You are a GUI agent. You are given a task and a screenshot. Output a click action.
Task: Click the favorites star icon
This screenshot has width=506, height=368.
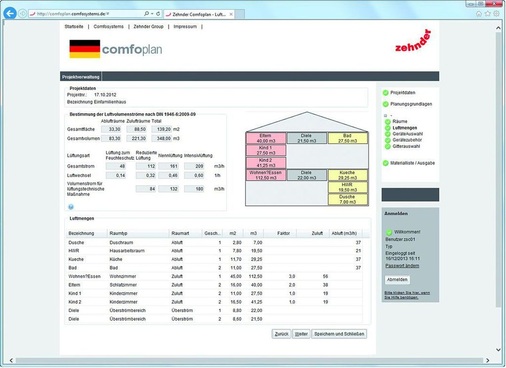(x=488, y=14)
